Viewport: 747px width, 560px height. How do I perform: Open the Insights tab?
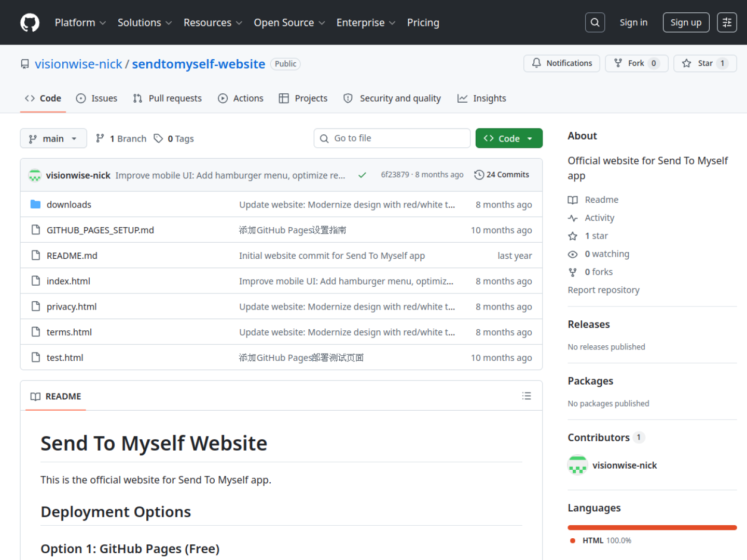click(x=482, y=99)
